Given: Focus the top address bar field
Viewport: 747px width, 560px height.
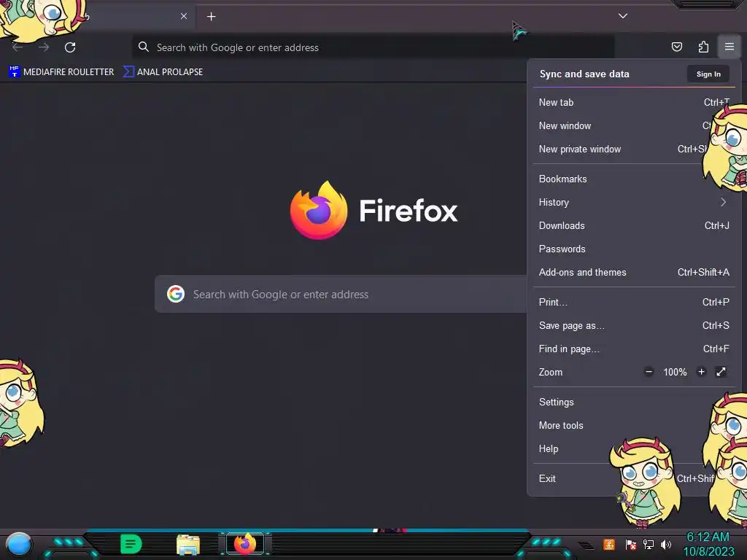Looking at the screenshot, I should (x=373, y=47).
